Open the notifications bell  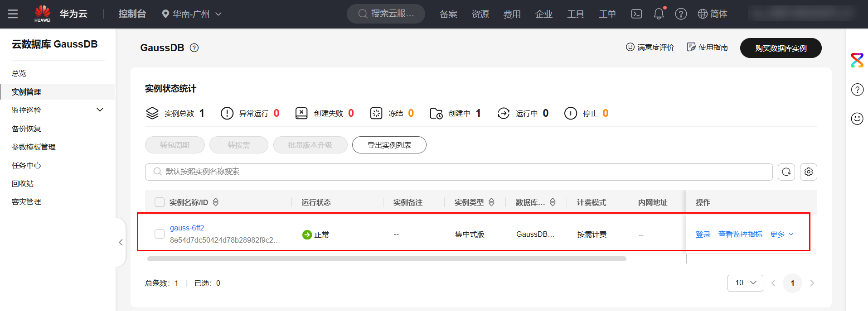point(659,14)
